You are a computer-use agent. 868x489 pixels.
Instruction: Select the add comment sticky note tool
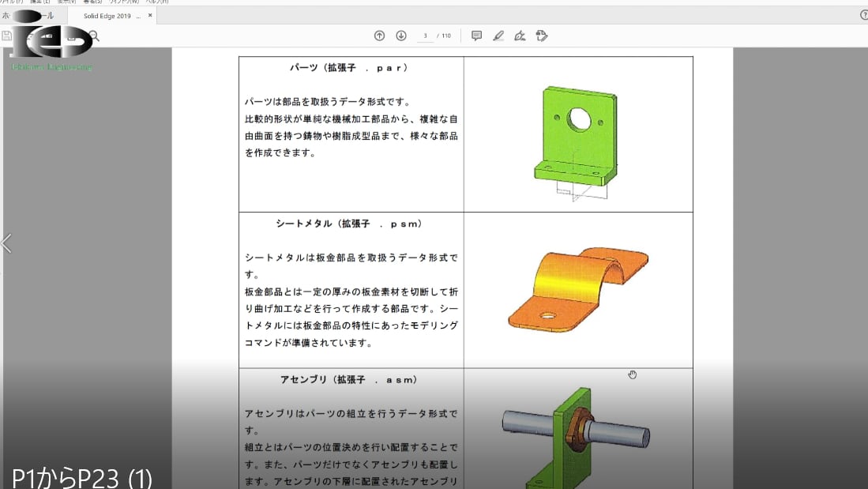pyautogui.click(x=476, y=36)
